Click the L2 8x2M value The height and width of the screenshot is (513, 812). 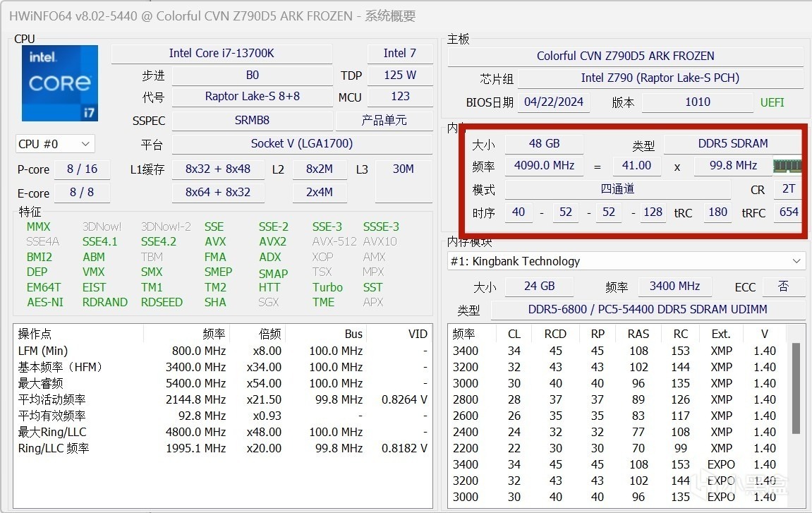(320, 169)
